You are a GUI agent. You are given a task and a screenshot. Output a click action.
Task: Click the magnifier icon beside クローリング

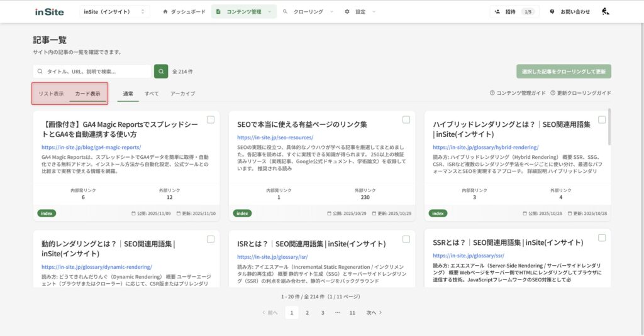285,11
